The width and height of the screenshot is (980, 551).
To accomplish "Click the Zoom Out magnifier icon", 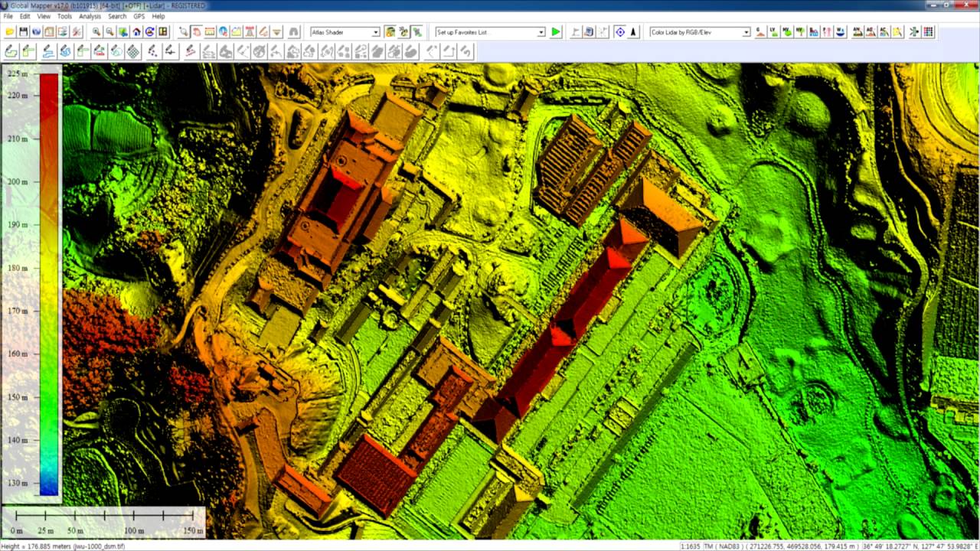I will pyautogui.click(x=109, y=32).
